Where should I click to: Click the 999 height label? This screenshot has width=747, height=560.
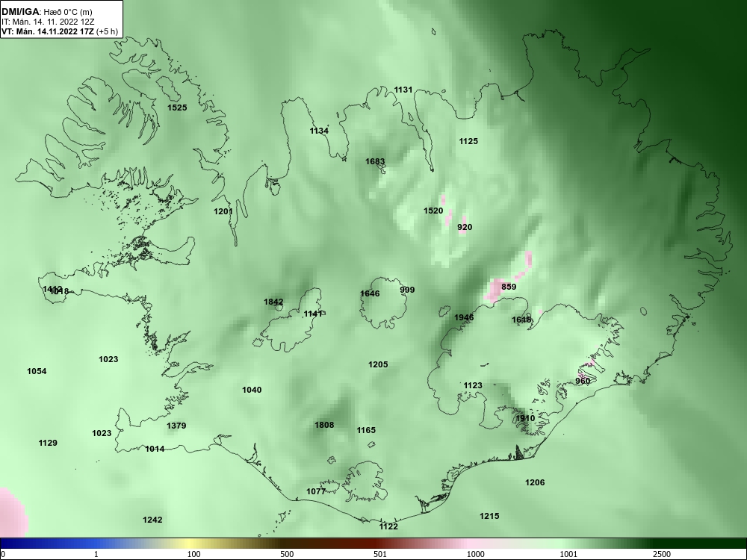tap(407, 290)
